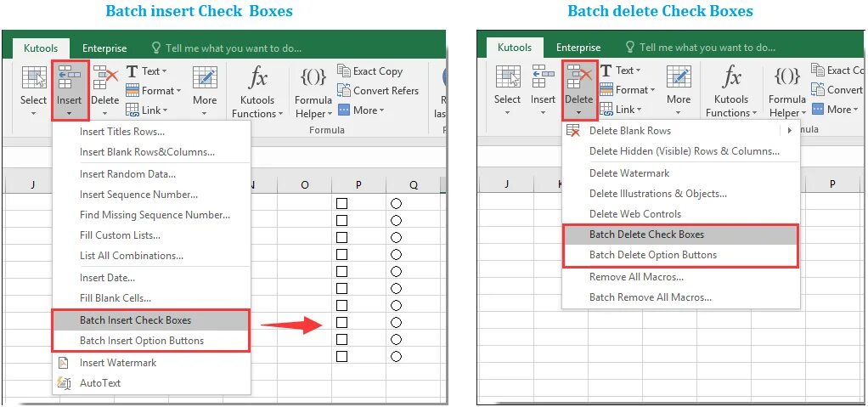Screen dimensions: 868x407
Task: Choose Insert Random Data entry
Action: (151, 174)
